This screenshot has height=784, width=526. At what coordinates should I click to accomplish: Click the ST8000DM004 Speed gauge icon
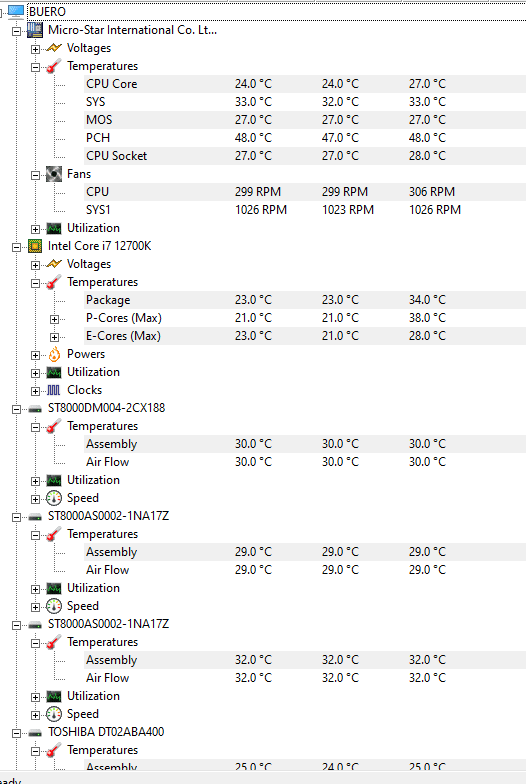coord(54,498)
